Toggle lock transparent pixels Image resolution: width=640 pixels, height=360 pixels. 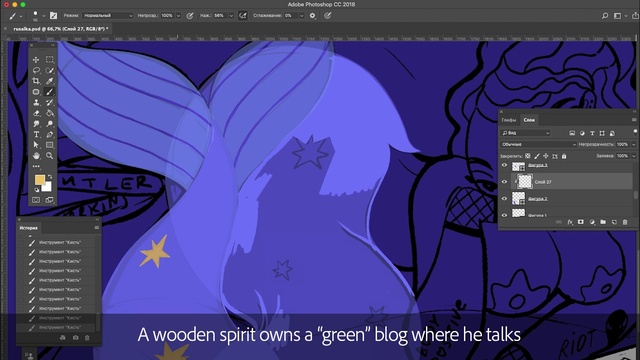tap(528, 156)
